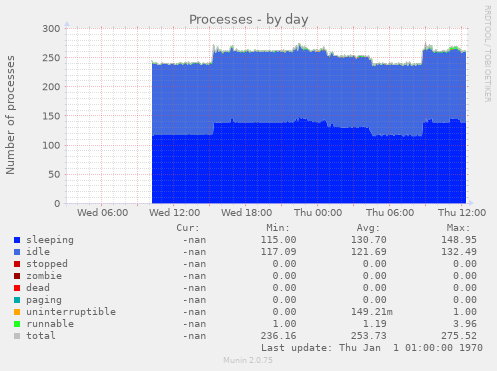Click the 300 y-axis tick label

click(51, 29)
